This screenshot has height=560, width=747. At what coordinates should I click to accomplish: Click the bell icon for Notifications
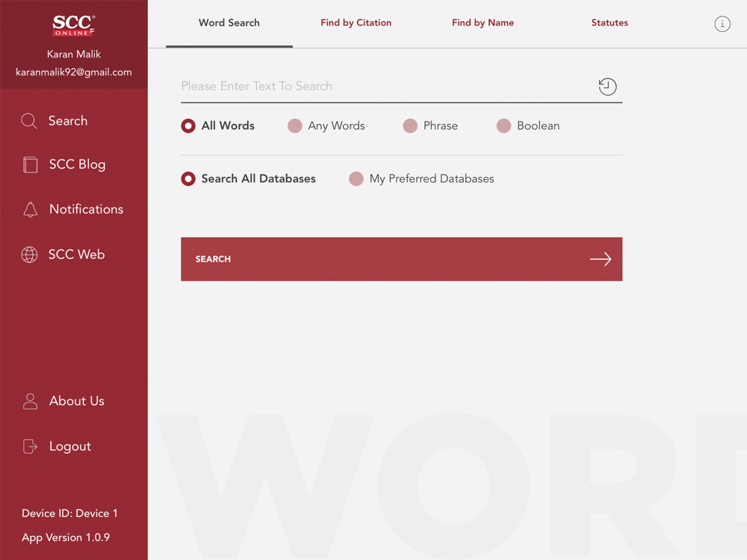pyautogui.click(x=30, y=210)
